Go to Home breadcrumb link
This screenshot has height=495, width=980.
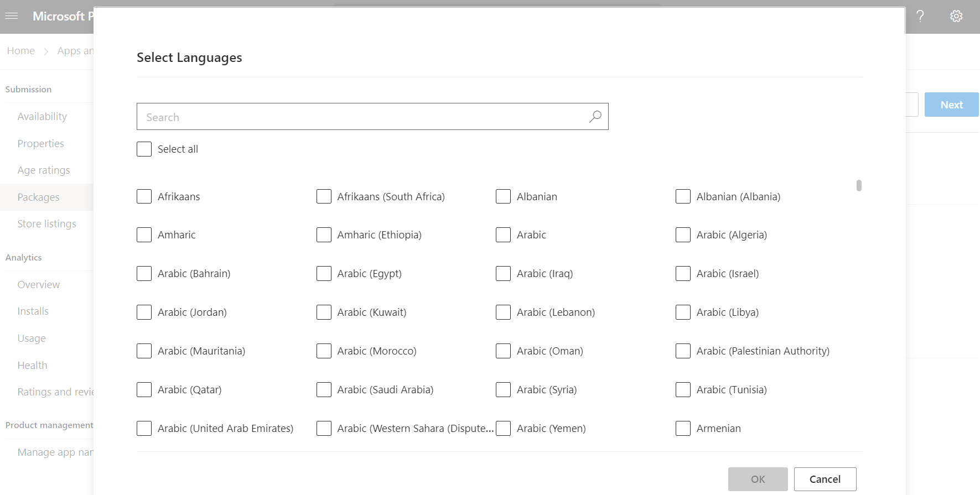pos(21,51)
